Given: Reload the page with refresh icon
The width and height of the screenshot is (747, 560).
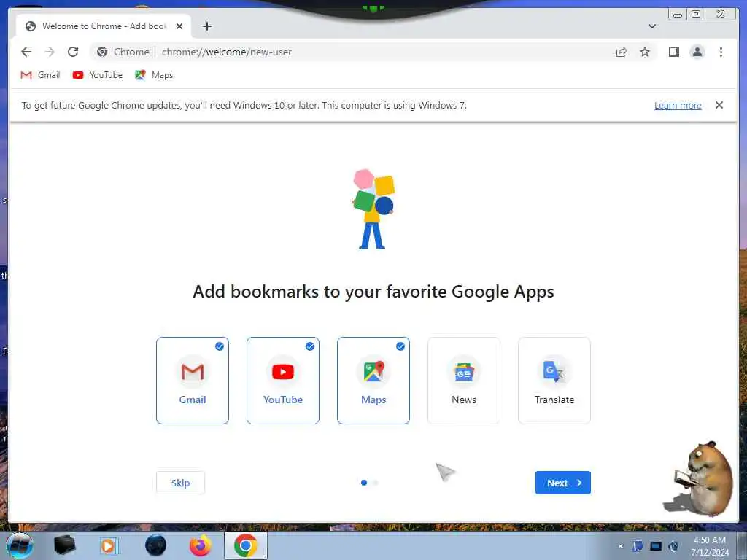Looking at the screenshot, I should (73, 52).
